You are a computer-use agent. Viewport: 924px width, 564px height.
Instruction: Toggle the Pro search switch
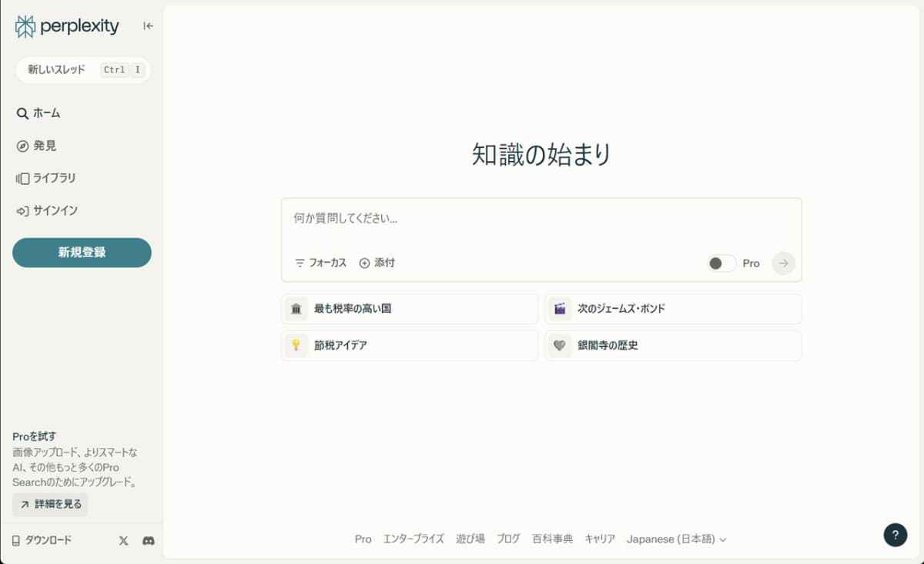point(721,263)
